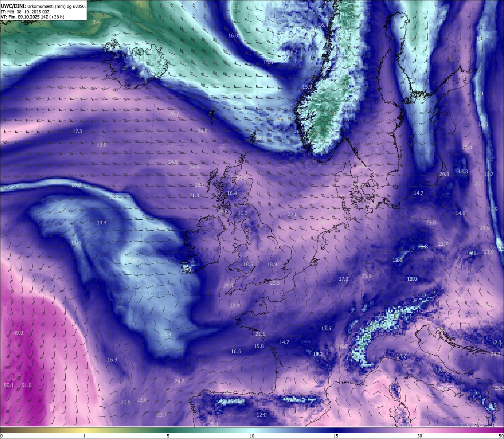
Task: Select the 12.2 map value
Action: [x=440, y=370]
